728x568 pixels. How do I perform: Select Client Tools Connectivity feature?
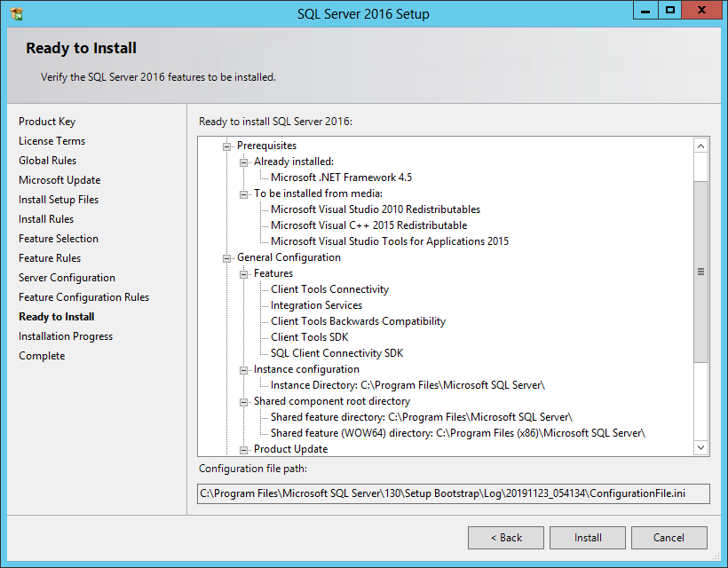click(x=329, y=289)
